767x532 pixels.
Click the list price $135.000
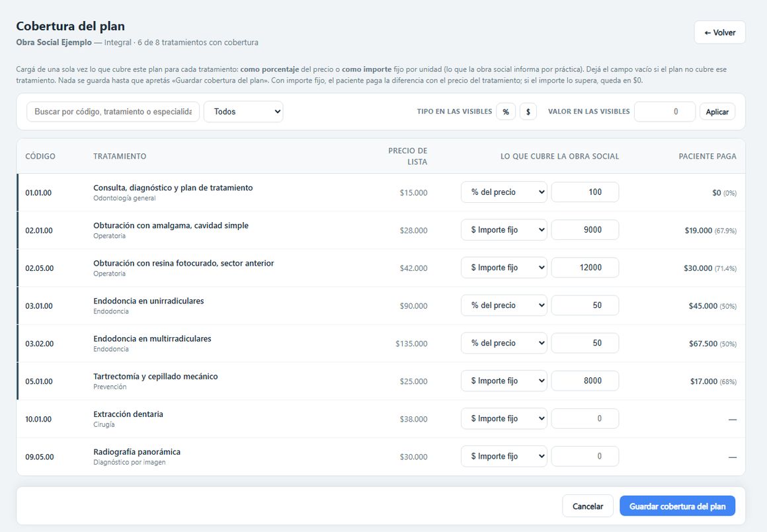click(411, 344)
